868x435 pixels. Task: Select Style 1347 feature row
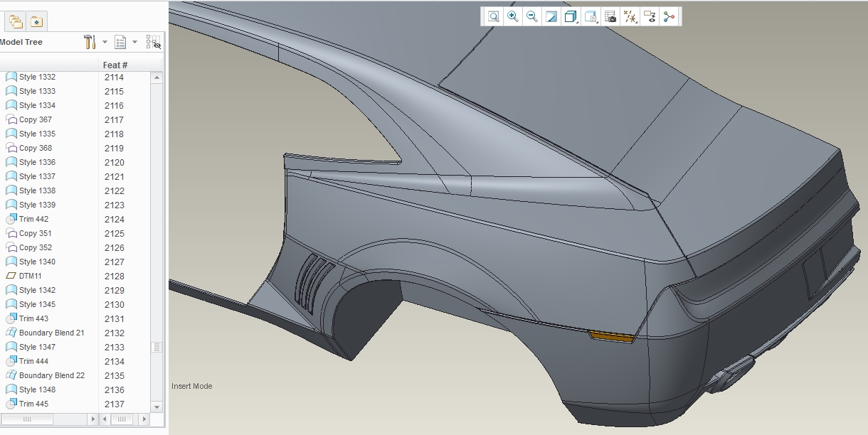click(x=30, y=347)
